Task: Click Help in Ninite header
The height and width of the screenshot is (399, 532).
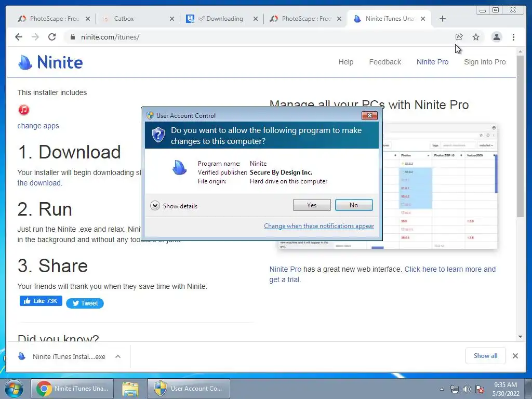Action: 345,62
